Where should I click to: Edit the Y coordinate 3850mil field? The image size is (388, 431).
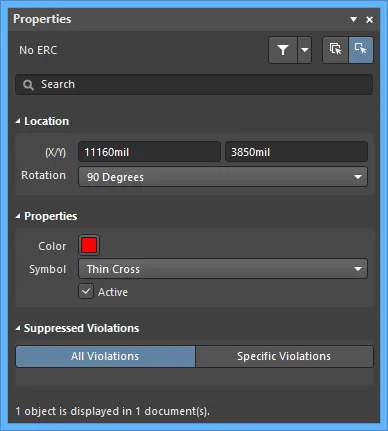296,152
